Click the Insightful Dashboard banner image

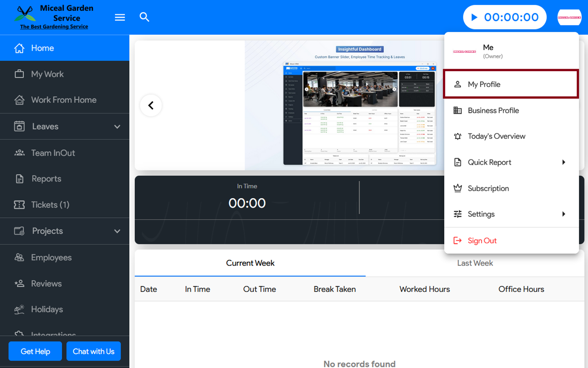pyautogui.click(x=359, y=106)
